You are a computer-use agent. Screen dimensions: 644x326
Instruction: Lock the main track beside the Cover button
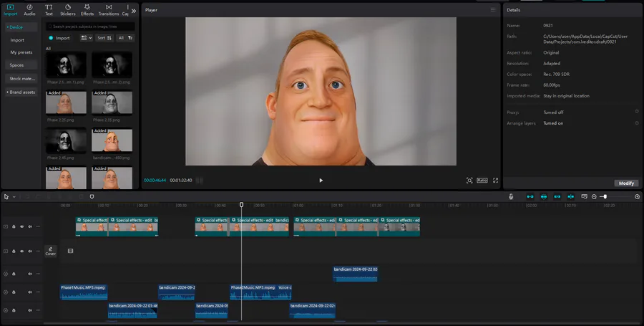(14, 251)
